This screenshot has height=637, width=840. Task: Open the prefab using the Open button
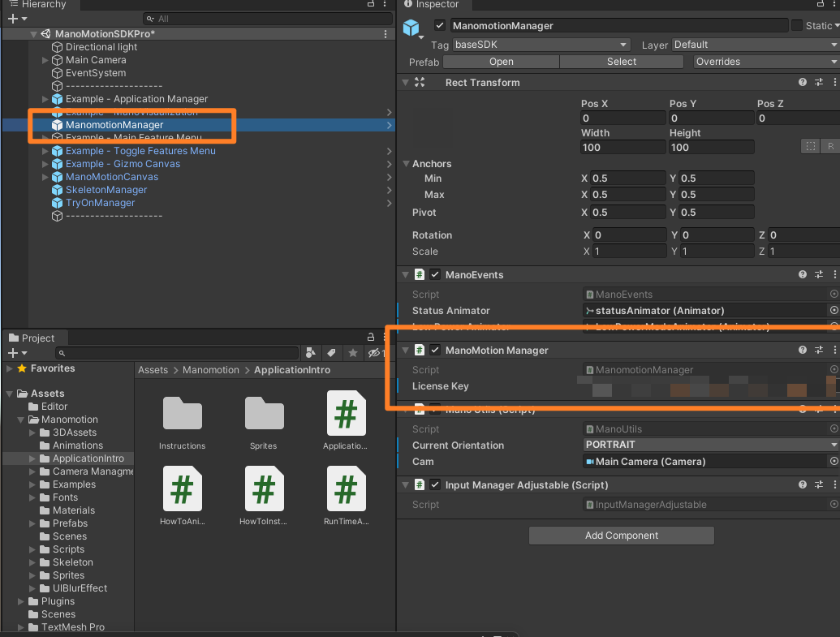pos(501,62)
